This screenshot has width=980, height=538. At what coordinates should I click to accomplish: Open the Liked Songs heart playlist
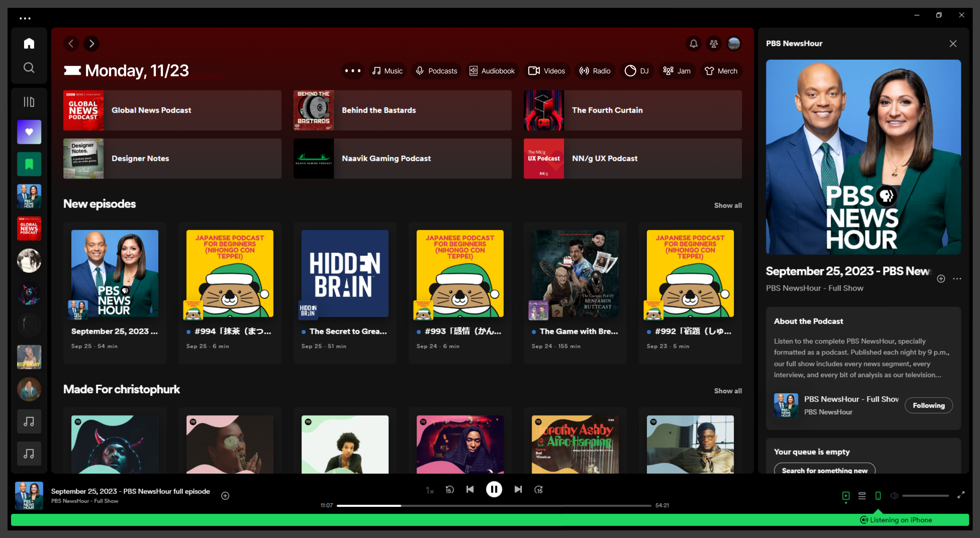29,132
